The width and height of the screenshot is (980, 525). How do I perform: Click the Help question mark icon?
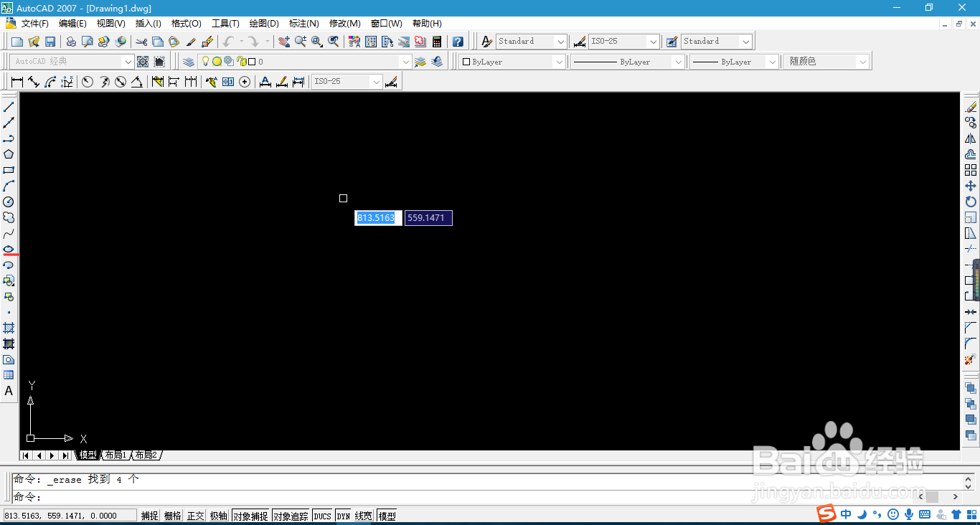[x=458, y=42]
